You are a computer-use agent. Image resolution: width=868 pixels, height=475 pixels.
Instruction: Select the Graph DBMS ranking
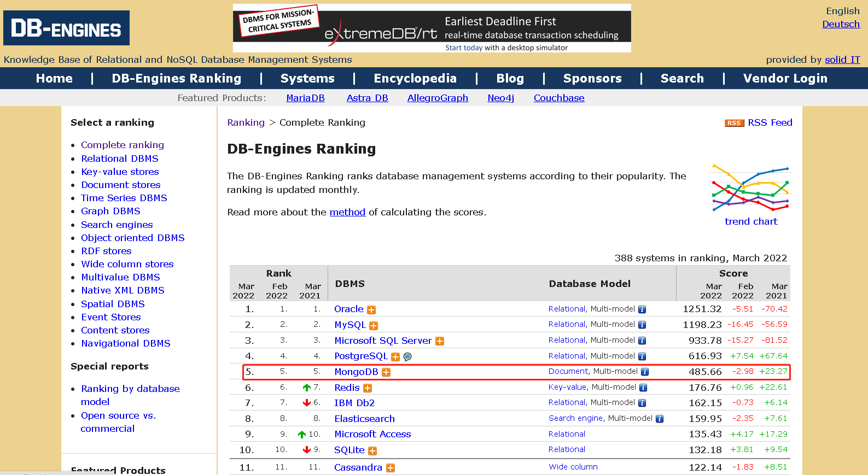coord(110,211)
